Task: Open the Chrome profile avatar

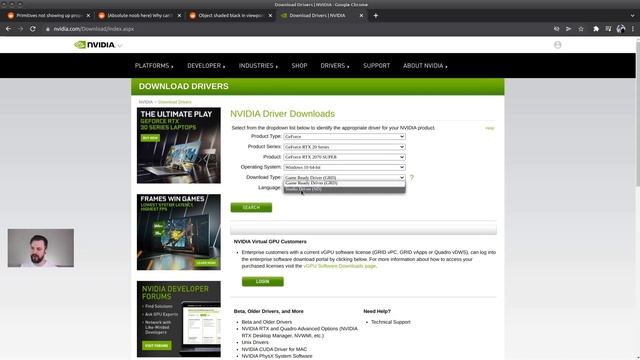Action: tap(621, 29)
